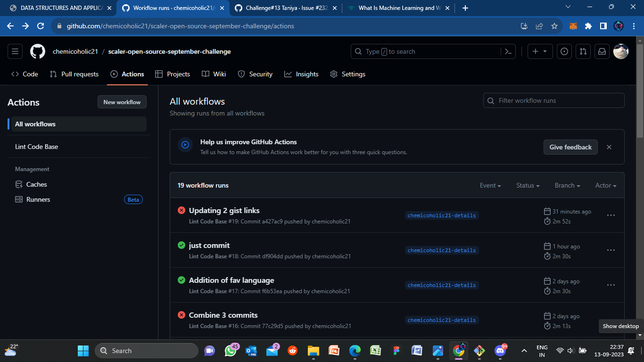This screenshot has width=644, height=362.
Task: Dismiss the Give feedback banner with X
Action: (609, 147)
